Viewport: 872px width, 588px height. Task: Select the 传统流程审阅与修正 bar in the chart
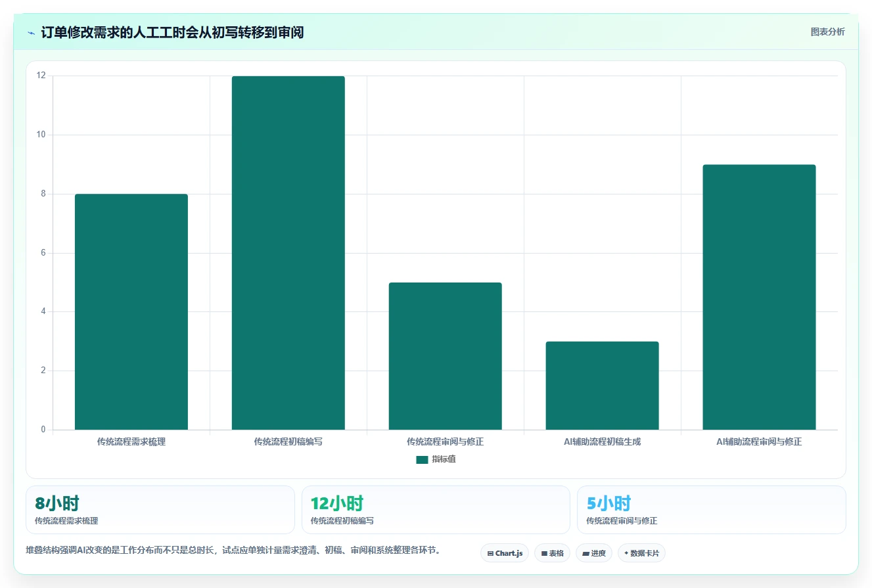pos(445,356)
